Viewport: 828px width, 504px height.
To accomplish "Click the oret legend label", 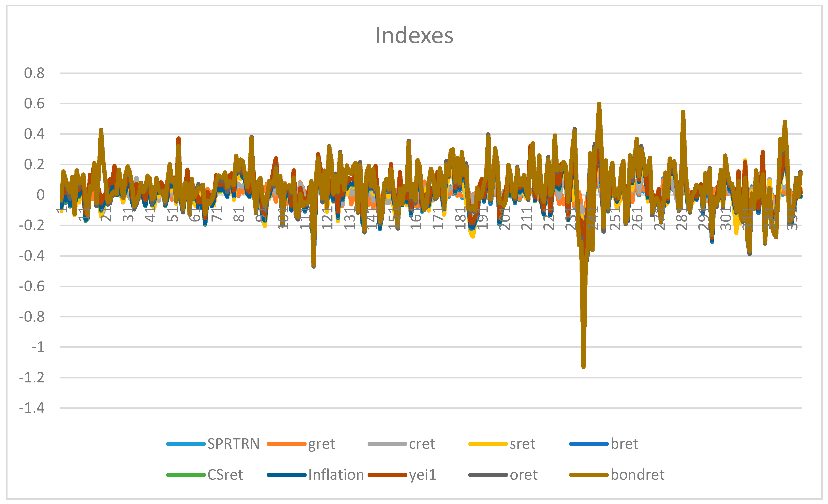I will pos(523,475).
